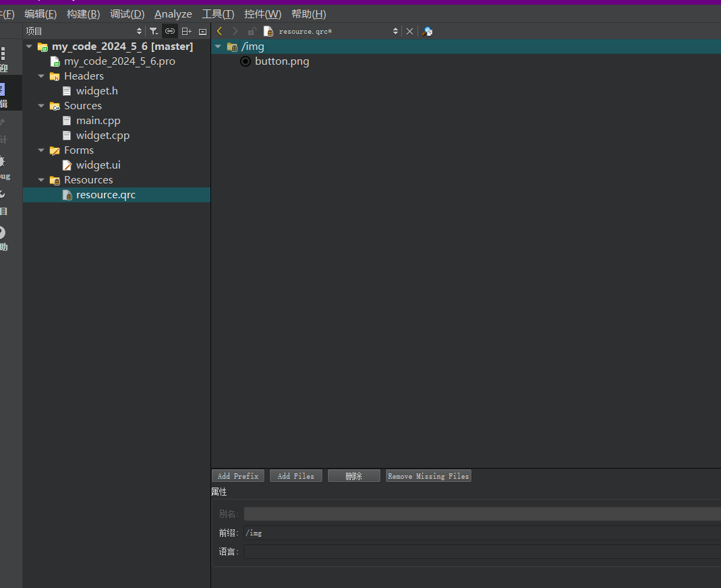Click the filter tree icon in project panel

(154, 31)
